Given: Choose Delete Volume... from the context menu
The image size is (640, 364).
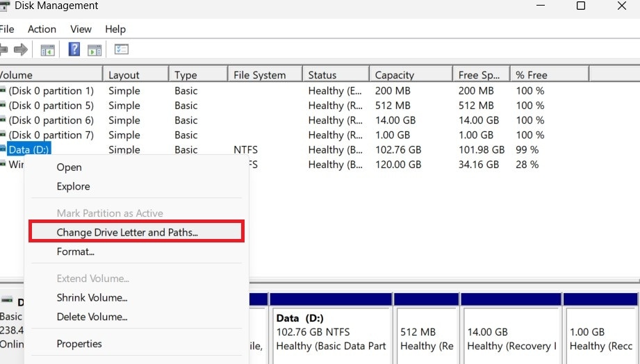Looking at the screenshot, I should point(137,317).
